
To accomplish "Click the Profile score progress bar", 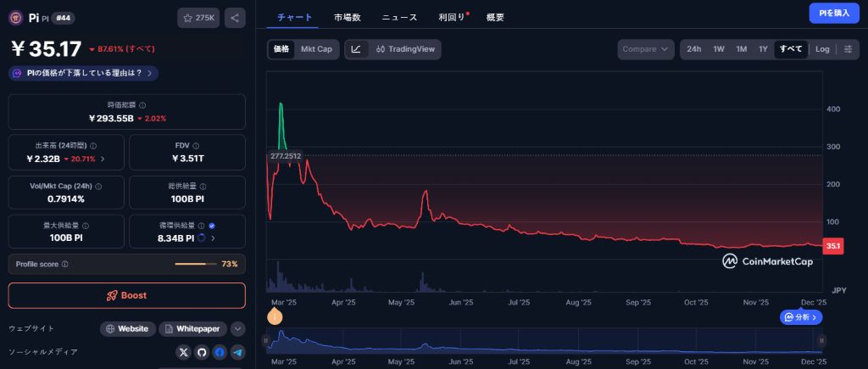I will (x=196, y=265).
